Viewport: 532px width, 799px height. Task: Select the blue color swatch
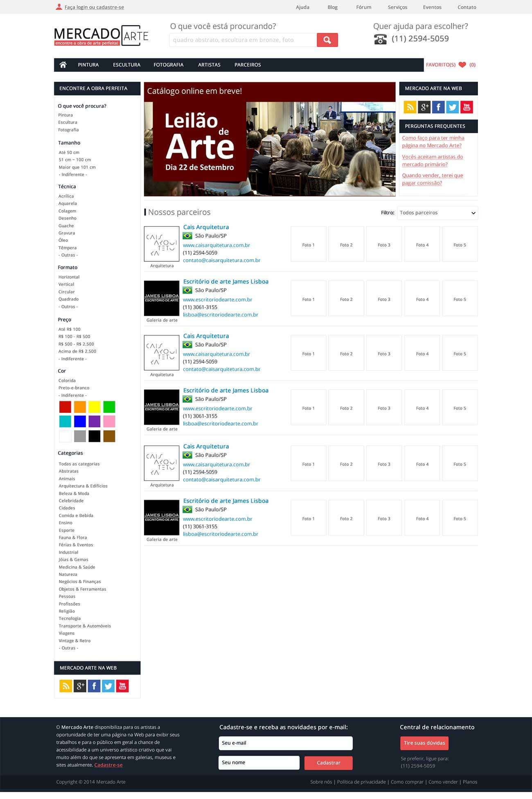(x=80, y=421)
